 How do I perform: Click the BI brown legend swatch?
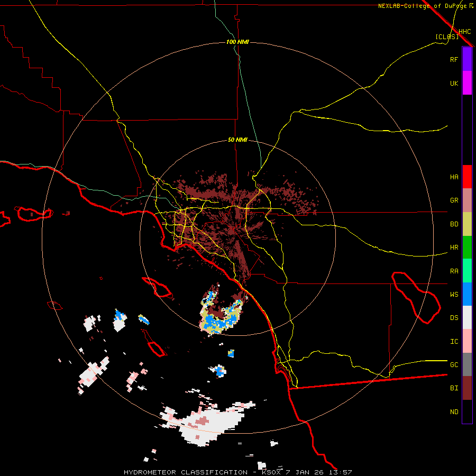click(x=467, y=388)
